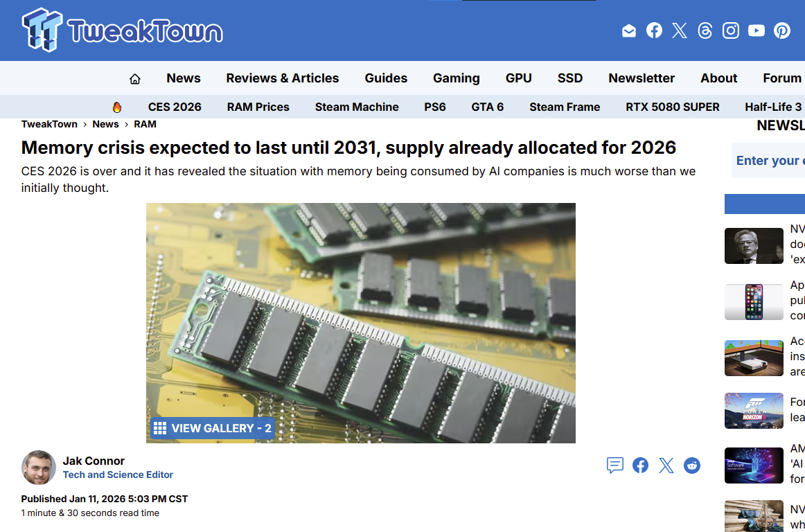Focus the newsletter email input field
805x532 pixels.
click(x=768, y=161)
